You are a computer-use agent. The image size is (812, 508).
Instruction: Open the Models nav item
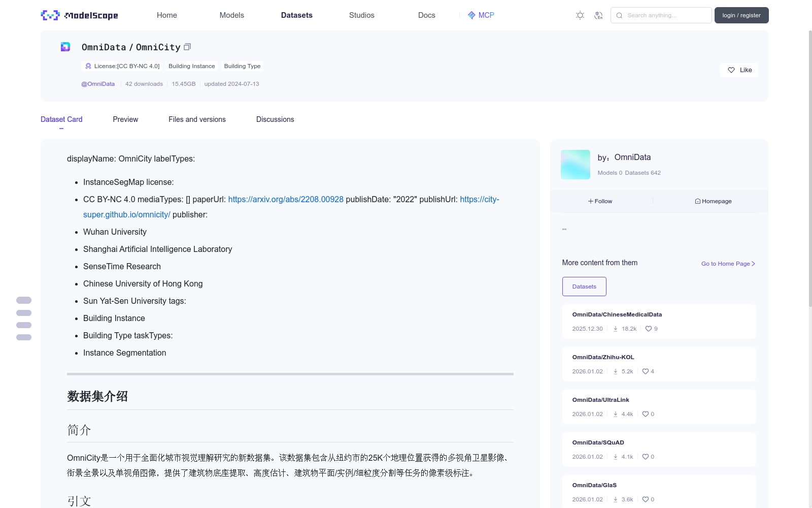click(232, 15)
